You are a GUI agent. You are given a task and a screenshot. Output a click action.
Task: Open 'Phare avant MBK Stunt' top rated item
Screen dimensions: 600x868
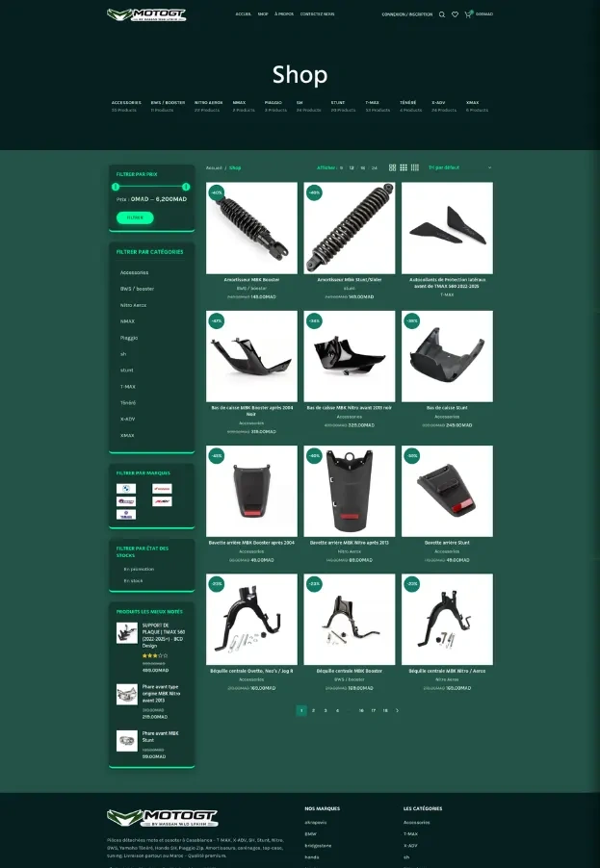pos(160,737)
